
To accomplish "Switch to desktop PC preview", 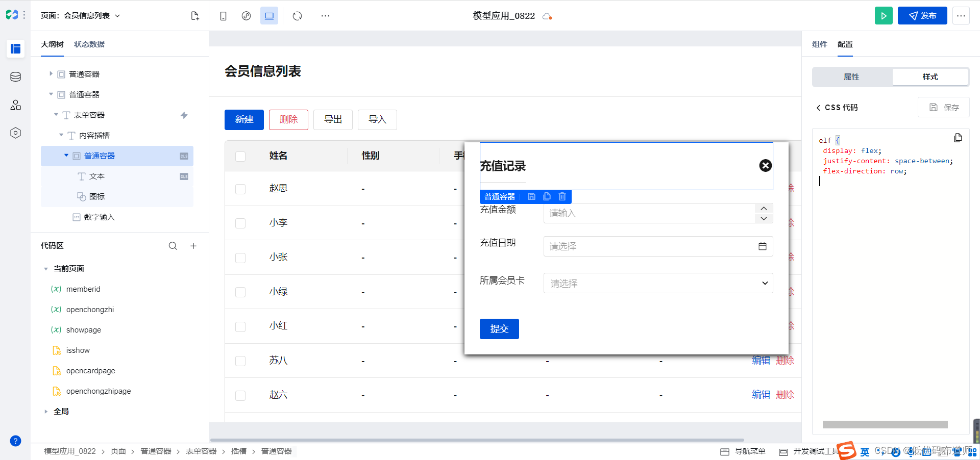I will pyautogui.click(x=269, y=16).
